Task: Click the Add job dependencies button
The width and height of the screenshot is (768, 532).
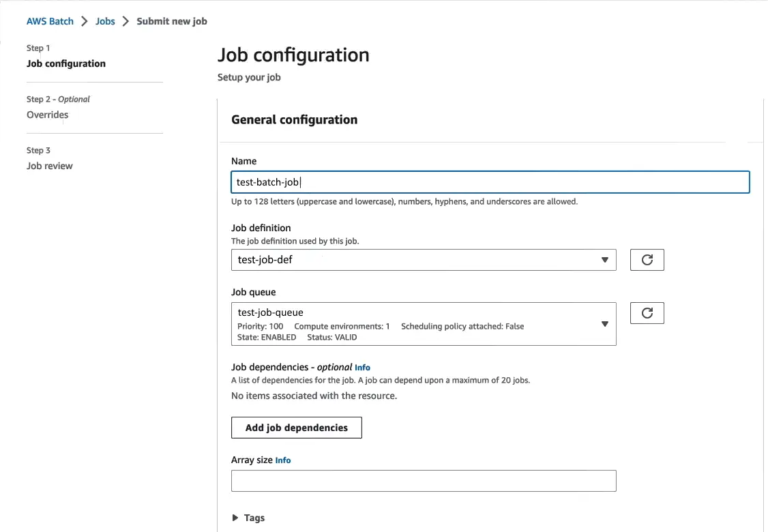Action: [x=296, y=427]
